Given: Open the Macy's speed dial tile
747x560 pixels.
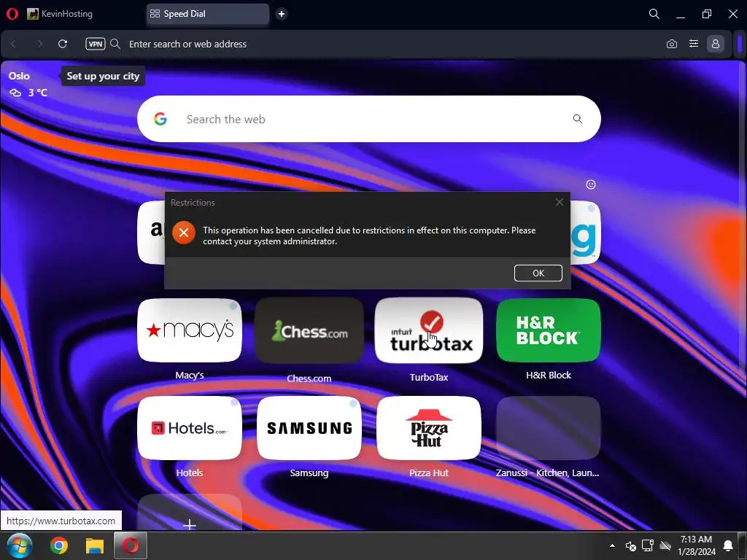Looking at the screenshot, I should (190, 330).
